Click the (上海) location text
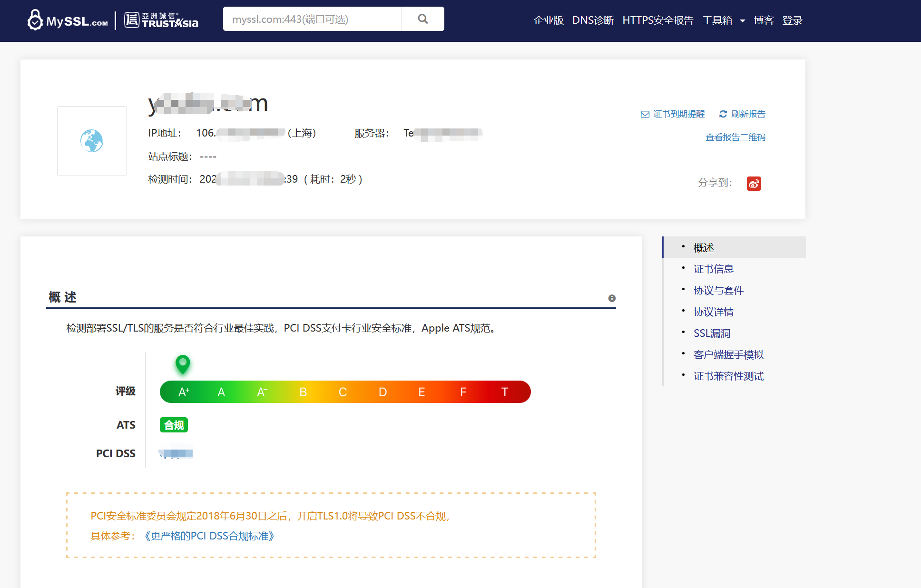This screenshot has height=588, width=921. click(x=302, y=133)
